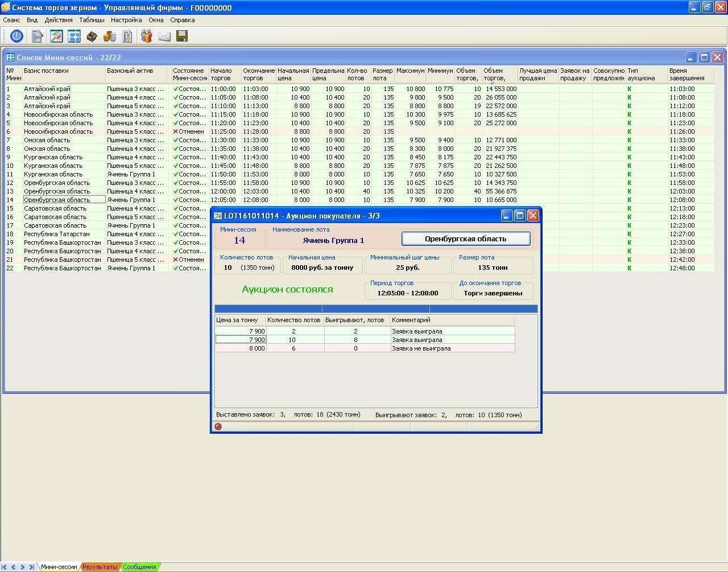
Task: Switch to the Сообщения tab
Action: coord(139,567)
